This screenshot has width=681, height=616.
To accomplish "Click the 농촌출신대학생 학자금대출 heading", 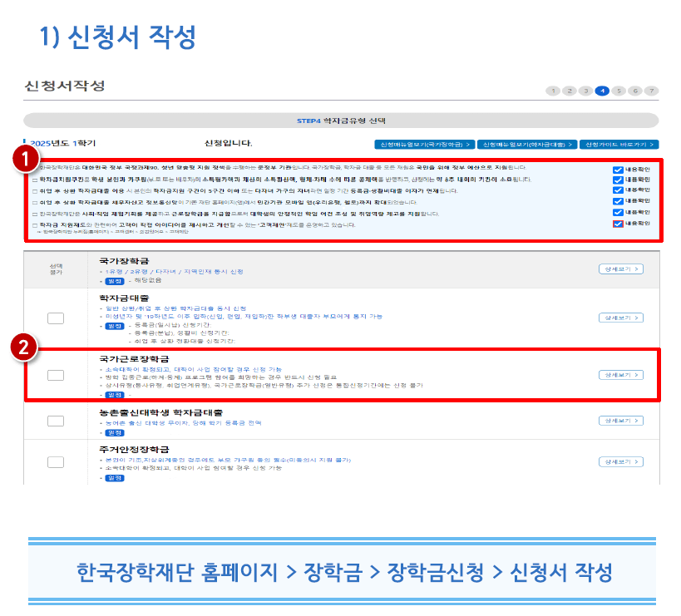I will 161,412.
